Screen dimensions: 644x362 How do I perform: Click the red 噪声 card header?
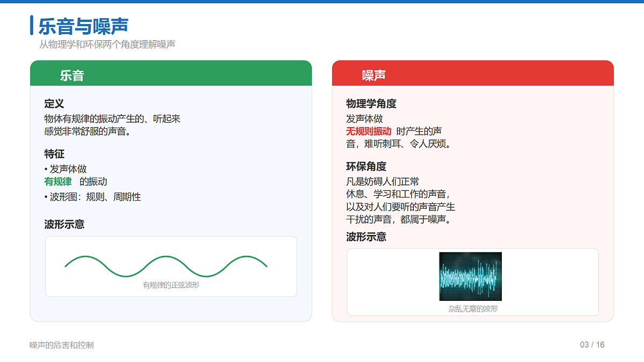point(473,73)
